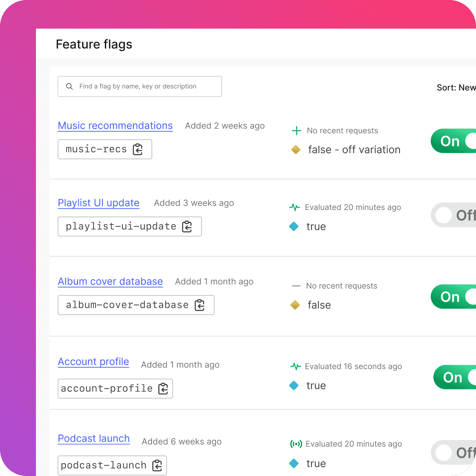Click account-profile clipboard copy icon
Screen dimensions: 476x476
(163, 389)
